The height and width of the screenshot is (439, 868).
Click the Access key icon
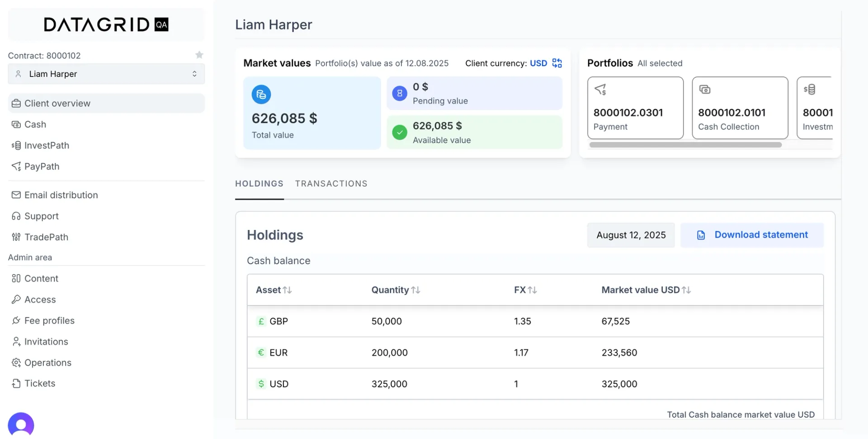pos(16,300)
